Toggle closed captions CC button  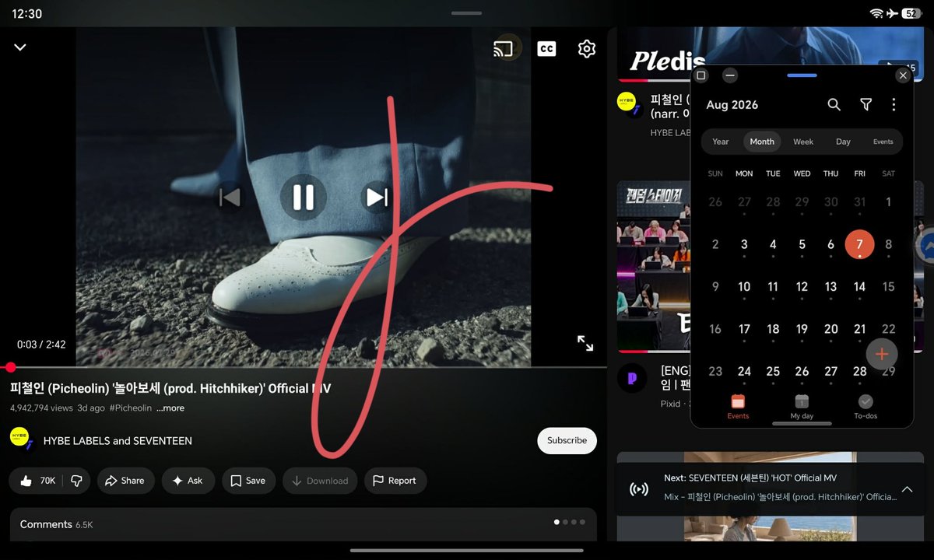coord(546,49)
